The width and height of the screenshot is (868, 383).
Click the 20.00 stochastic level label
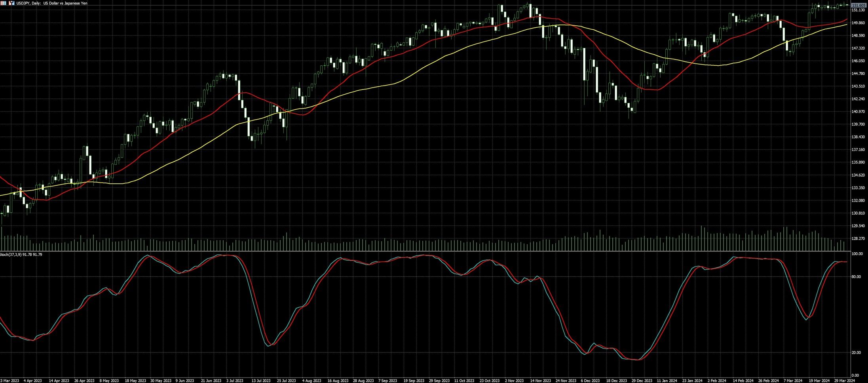coord(856,353)
